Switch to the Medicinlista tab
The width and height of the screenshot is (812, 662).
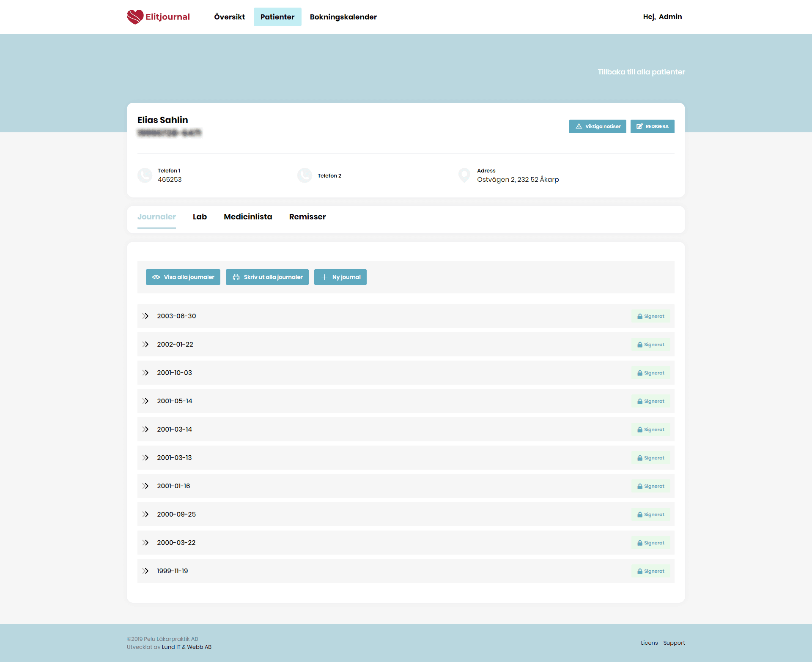click(x=248, y=217)
